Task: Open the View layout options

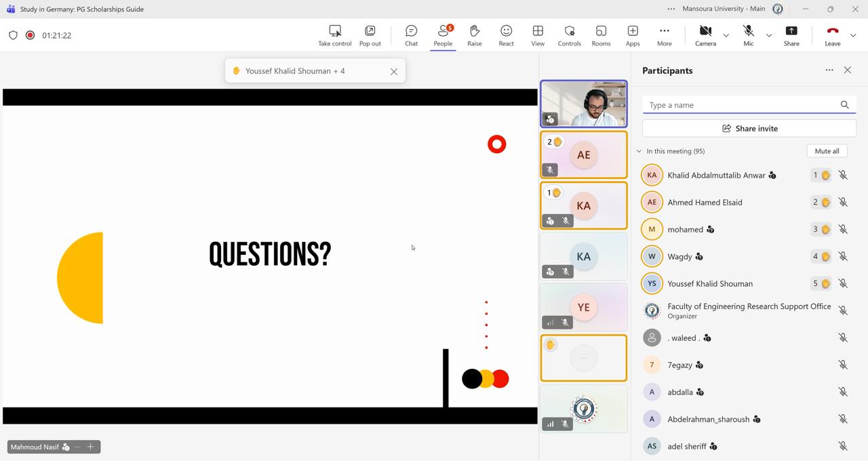Action: pyautogui.click(x=538, y=35)
